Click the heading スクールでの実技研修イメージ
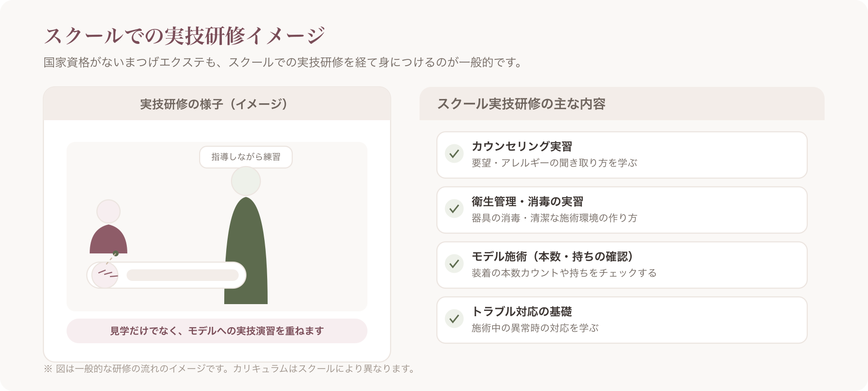The width and height of the screenshot is (868, 391). [185, 36]
